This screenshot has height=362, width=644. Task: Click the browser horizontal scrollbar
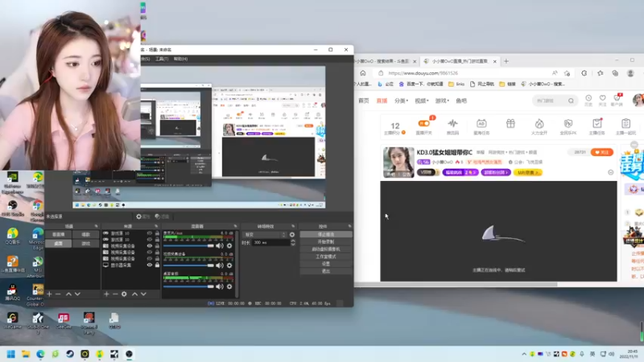[456, 285]
